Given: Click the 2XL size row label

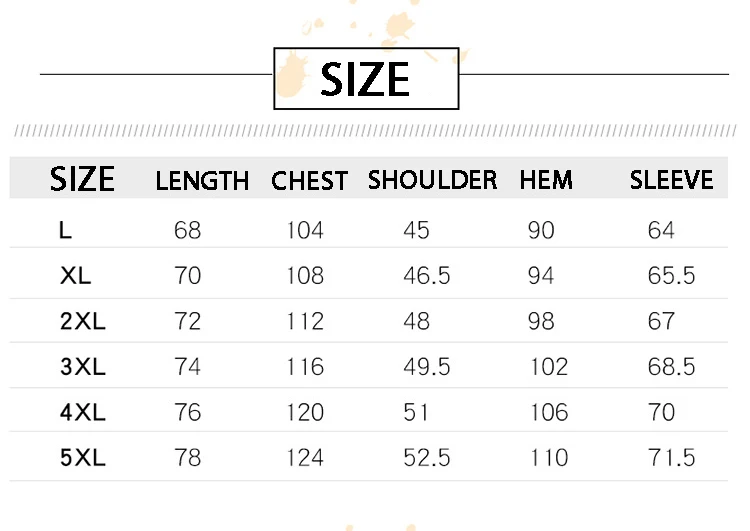Looking at the screenshot, I should point(82,322).
